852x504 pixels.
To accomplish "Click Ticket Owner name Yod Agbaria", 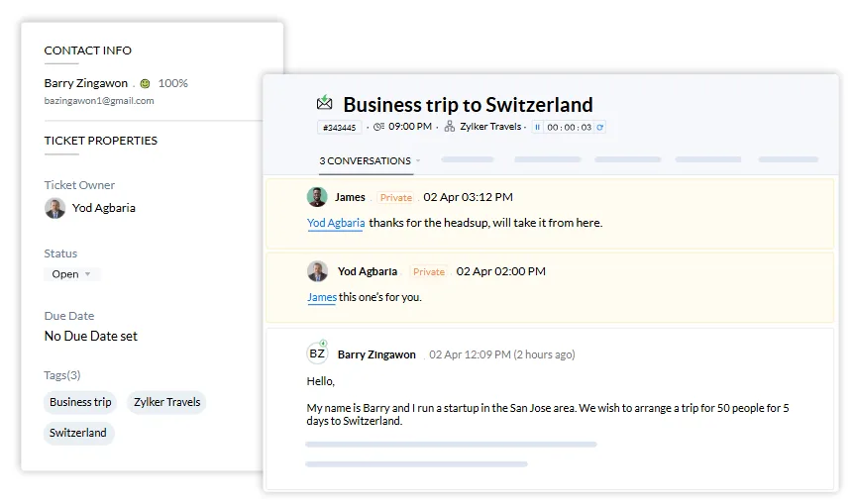I will pos(104,208).
